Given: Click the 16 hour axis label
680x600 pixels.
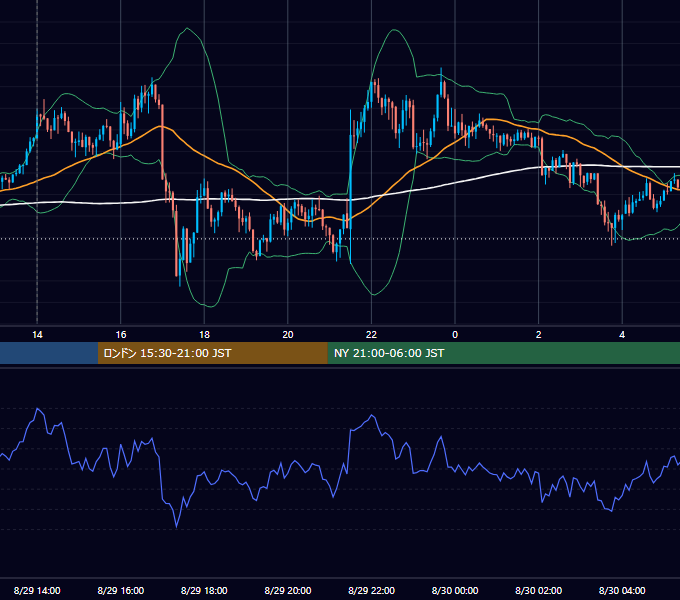Looking at the screenshot, I should pyautogui.click(x=121, y=335).
